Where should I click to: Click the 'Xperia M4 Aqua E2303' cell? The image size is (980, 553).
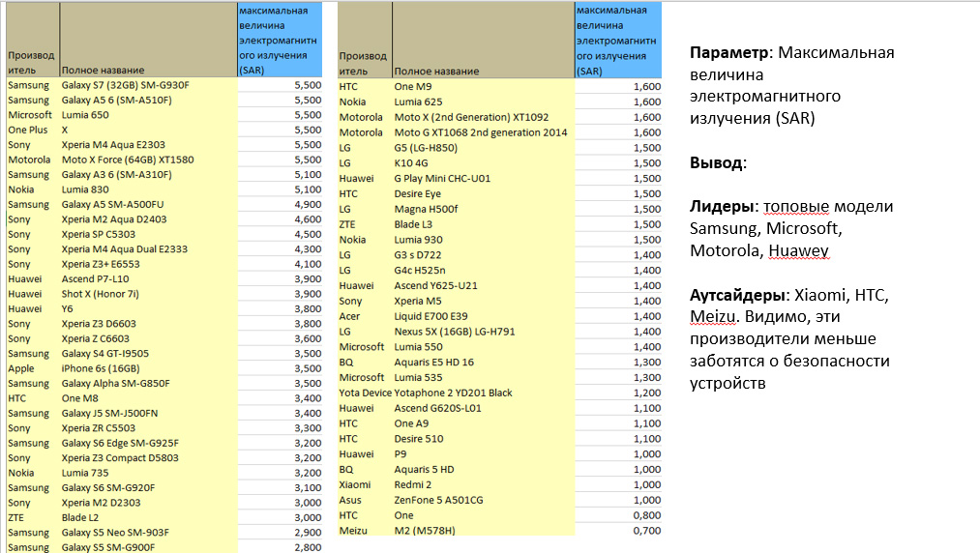pyautogui.click(x=149, y=145)
